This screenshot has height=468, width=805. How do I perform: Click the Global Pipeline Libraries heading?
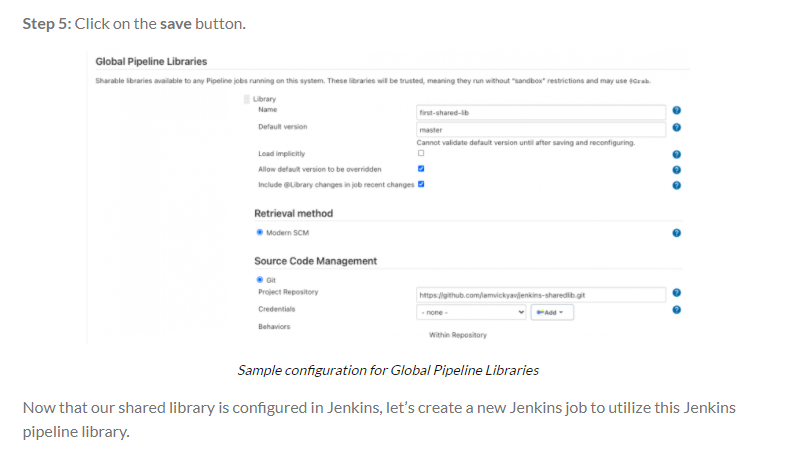point(151,62)
